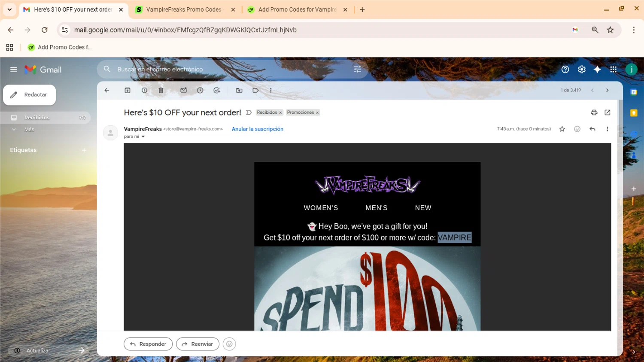Open Gemini sparkle assistant
Viewport: 644px width, 362px height.
[x=597, y=70]
